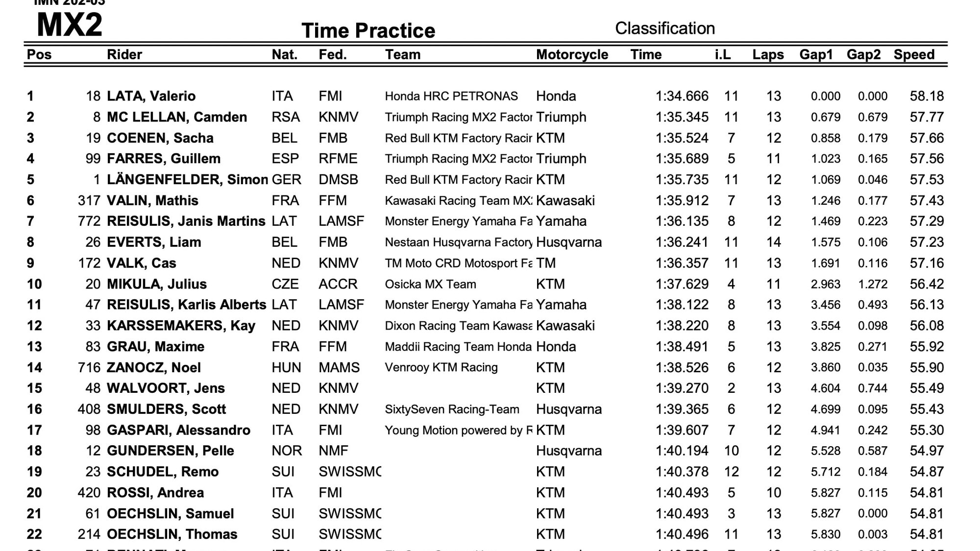The image size is (980, 551).
Task: Click the SixtySeven Racing-Team entry
Action: tap(452, 409)
